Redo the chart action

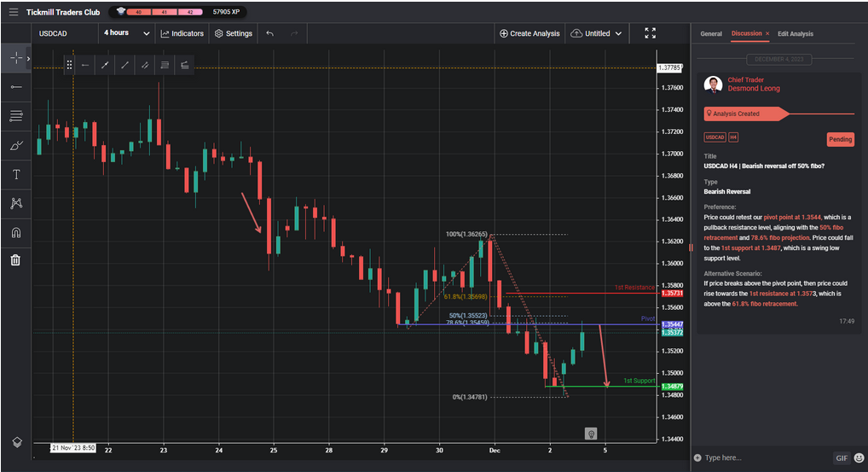click(294, 33)
